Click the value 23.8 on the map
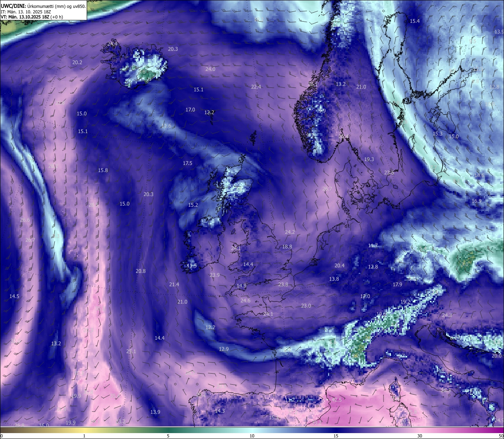Image resolution: width=504 pixels, height=439 pixels. [283, 285]
